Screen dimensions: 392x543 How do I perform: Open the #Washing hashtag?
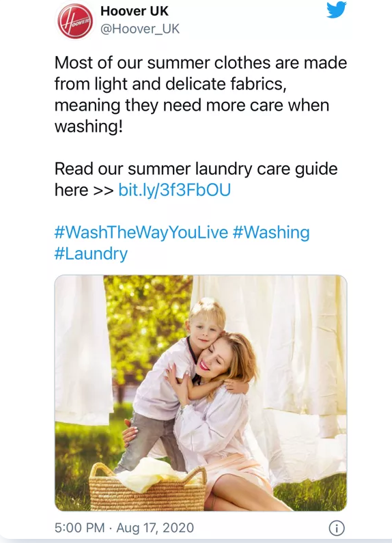(271, 232)
